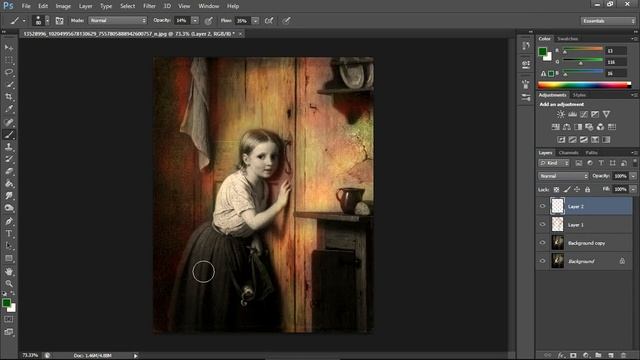The height and width of the screenshot is (360, 640).
Task: Select the Background copy layer
Action: click(584, 243)
